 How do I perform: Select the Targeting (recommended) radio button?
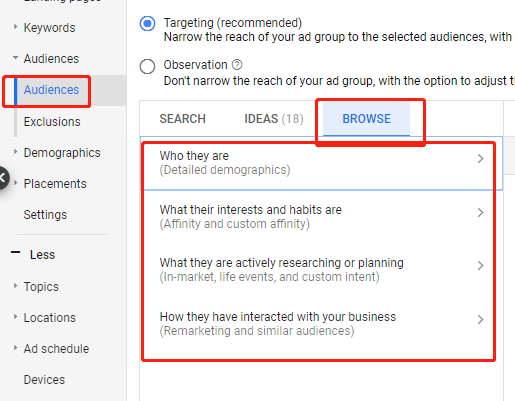pos(147,24)
